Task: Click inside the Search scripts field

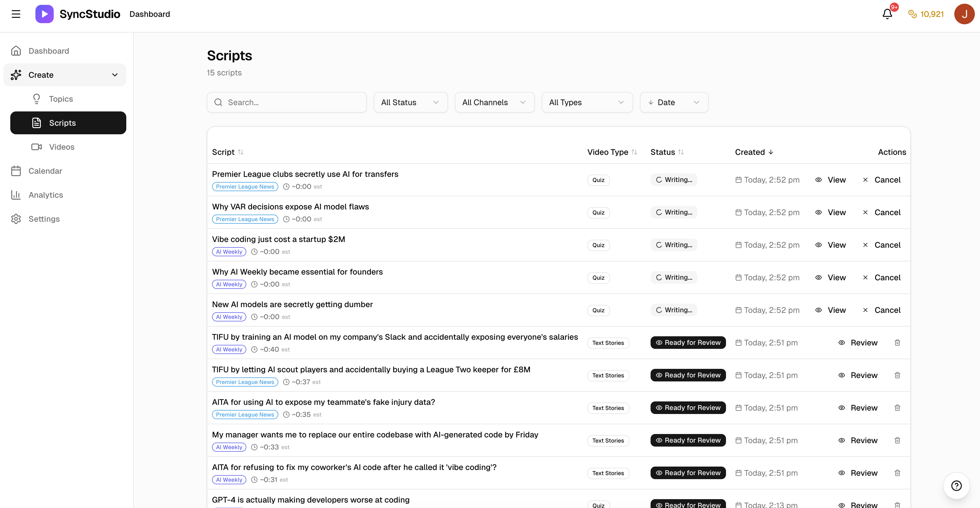Action: [287, 102]
